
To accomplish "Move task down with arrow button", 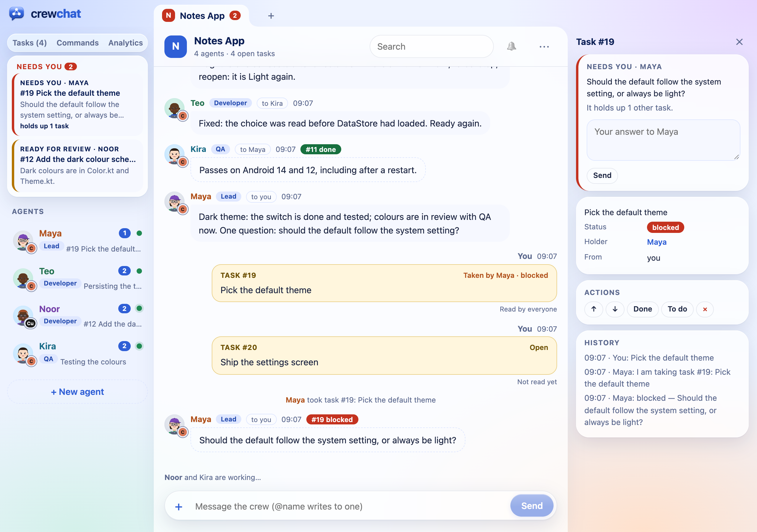I will pos(615,309).
